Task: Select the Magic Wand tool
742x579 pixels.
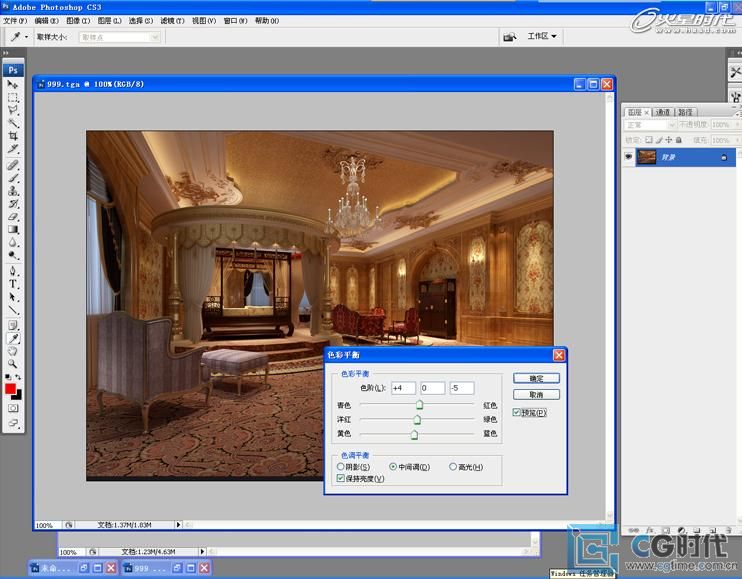Action: pyautogui.click(x=13, y=123)
